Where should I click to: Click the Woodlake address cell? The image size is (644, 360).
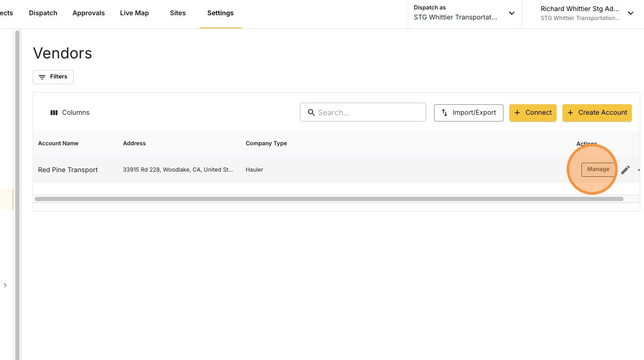(178, 170)
